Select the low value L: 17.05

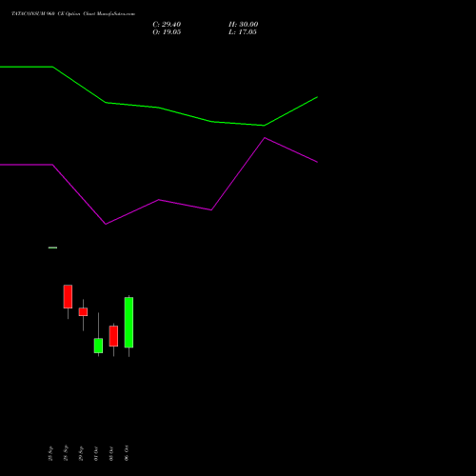click(x=243, y=32)
